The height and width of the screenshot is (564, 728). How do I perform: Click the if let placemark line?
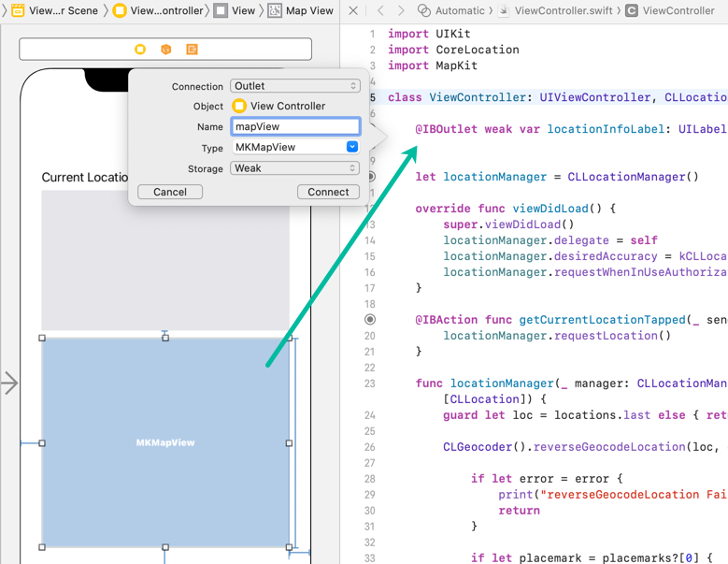coord(592,558)
